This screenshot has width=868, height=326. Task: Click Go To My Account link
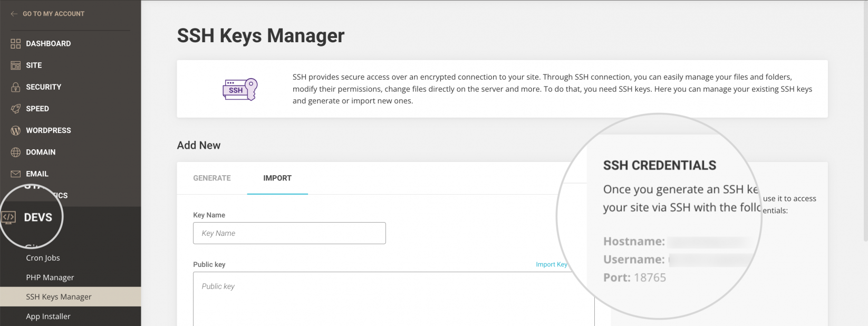[x=53, y=14]
